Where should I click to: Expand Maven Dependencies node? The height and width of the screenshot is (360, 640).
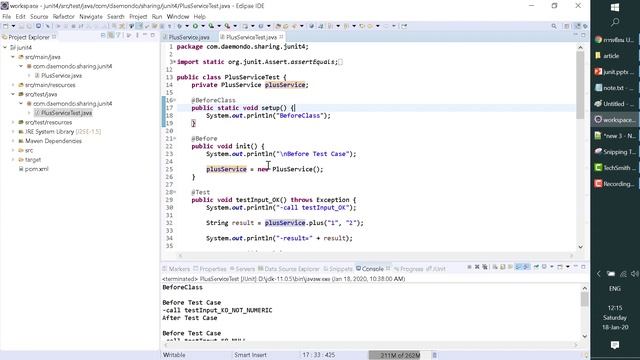click(13, 141)
